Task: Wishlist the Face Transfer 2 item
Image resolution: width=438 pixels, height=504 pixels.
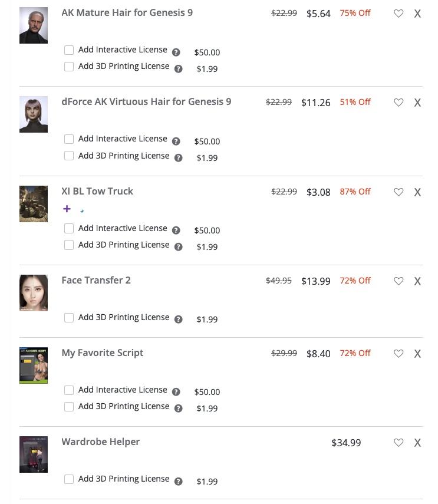Action: point(399,281)
